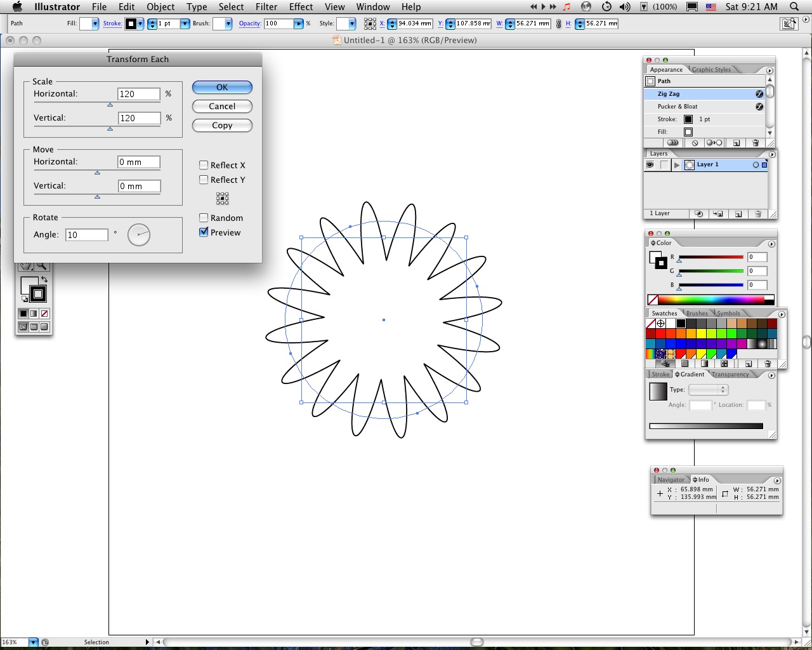Click the swap fill and stroke arrow in toolbox

(x=44, y=279)
